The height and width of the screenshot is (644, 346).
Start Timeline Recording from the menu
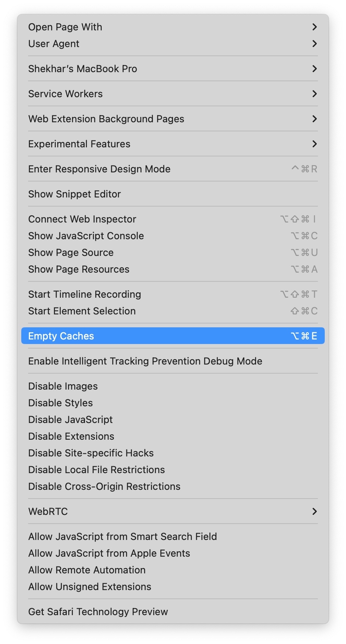(173, 294)
